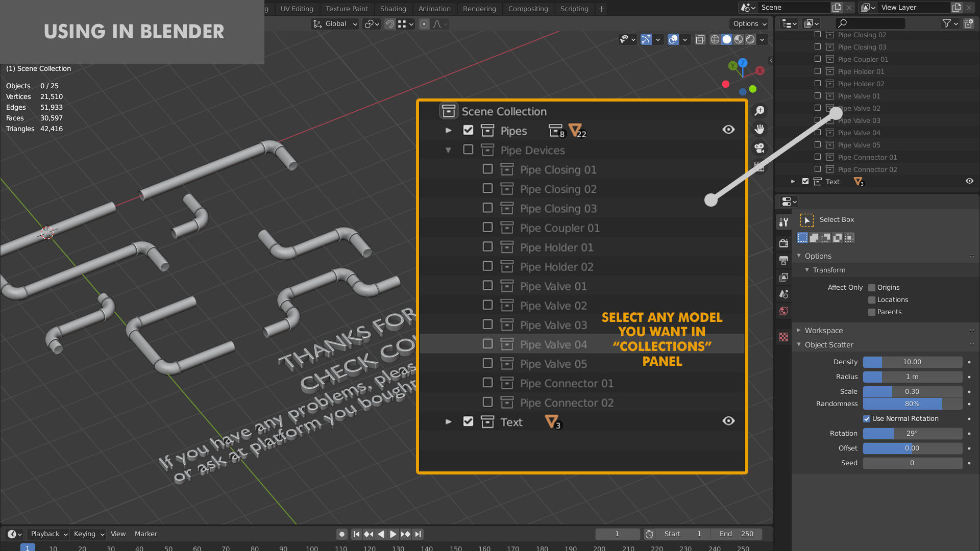Image resolution: width=980 pixels, height=551 pixels.
Task: Enable the Locations checkbox
Action: coord(872,300)
